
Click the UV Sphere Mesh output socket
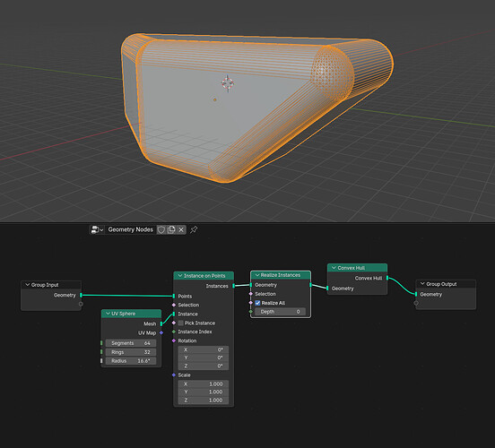pos(161,323)
